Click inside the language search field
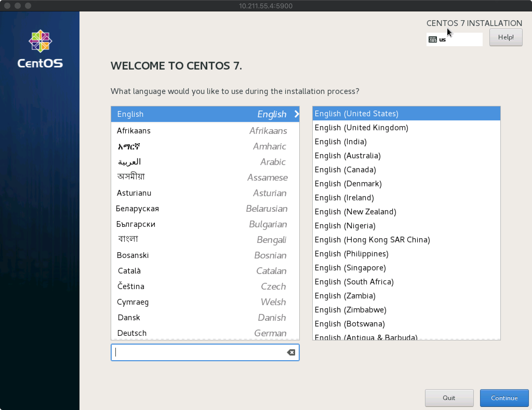Viewport: 532px width, 410px height. point(197,352)
